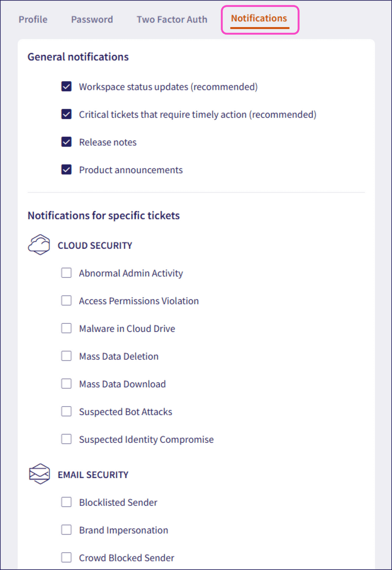Click the Email Security envelope icon
Image resolution: width=392 pixels, height=570 pixels.
click(x=40, y=473)
